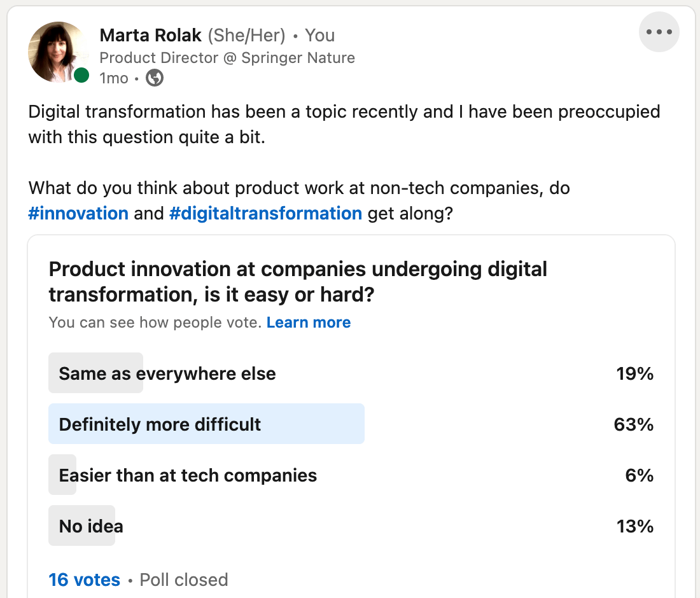Click the 13% poll result

point(634,526)
